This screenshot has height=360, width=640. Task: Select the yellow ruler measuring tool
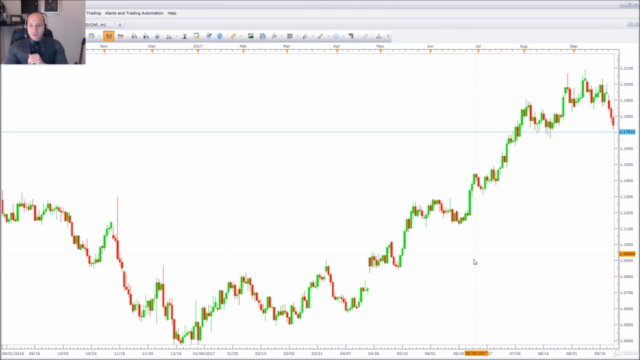click(233, 36)
